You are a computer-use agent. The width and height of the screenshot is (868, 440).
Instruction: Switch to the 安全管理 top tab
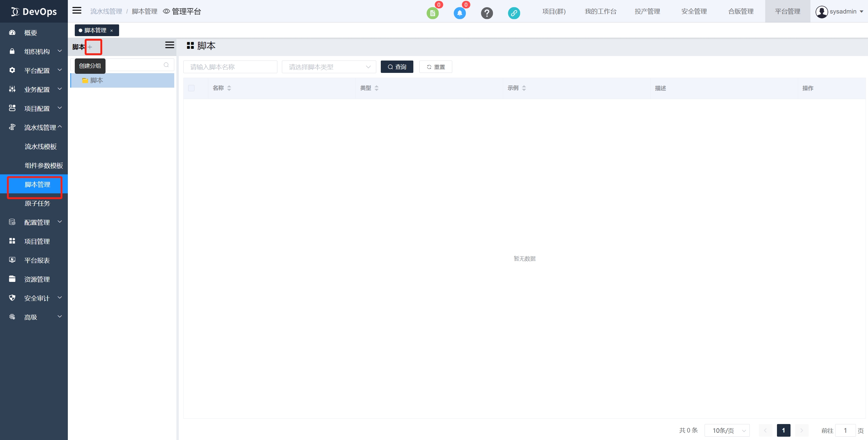click(694, 11)
